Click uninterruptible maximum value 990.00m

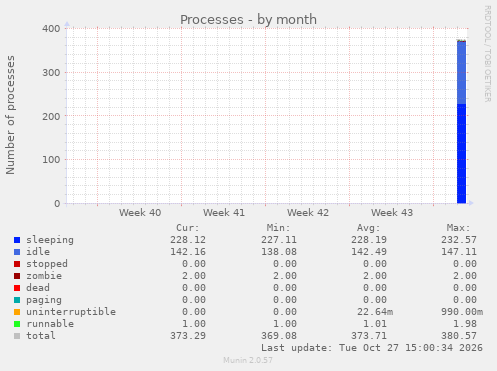(462, 312)
